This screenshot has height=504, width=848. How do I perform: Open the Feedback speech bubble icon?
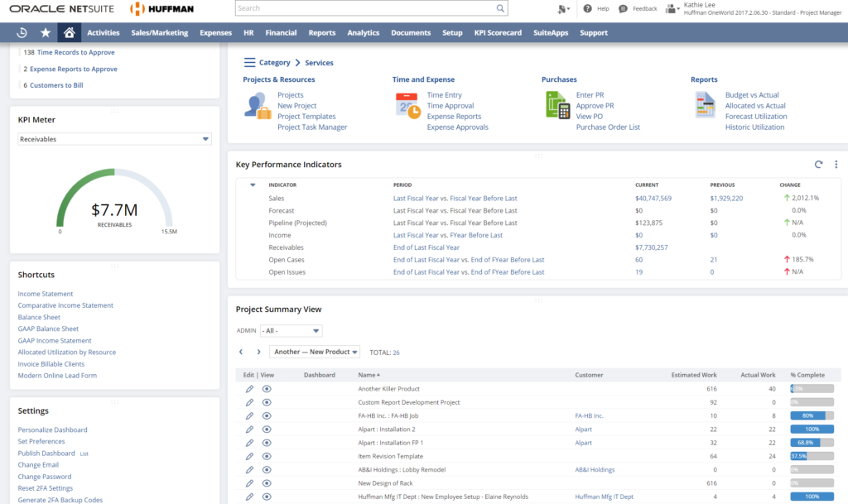pos(623,8)
